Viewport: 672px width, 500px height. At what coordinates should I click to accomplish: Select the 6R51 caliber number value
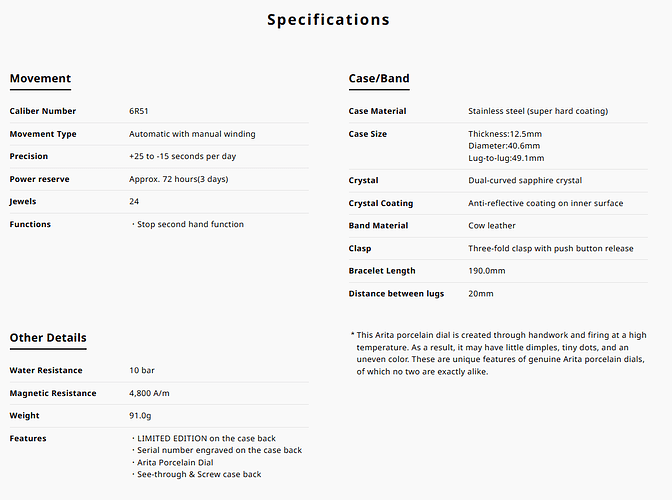pos(140,111)
